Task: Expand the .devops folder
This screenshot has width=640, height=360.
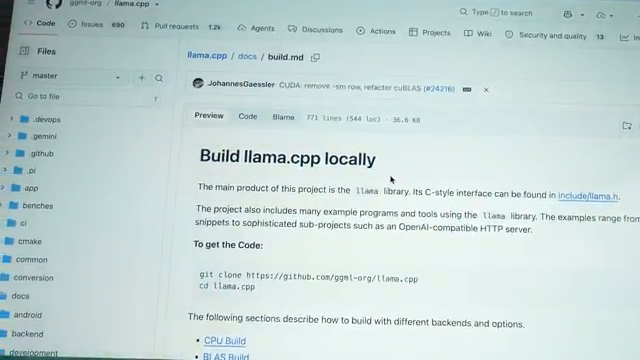Action: tap(11, 118)
